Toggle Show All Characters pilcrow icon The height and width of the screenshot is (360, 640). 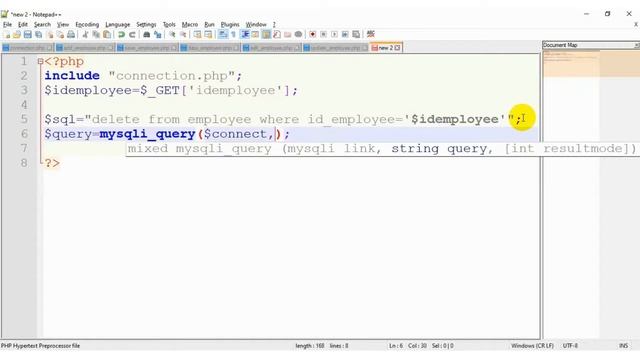[x=233, y=35]
